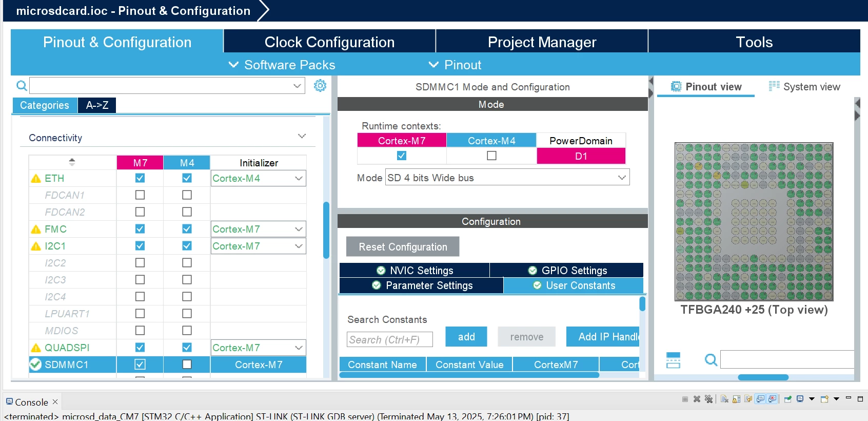Click the Constant Name column header
The width and height of the screenshot is (868, 421).
[382, 365]
